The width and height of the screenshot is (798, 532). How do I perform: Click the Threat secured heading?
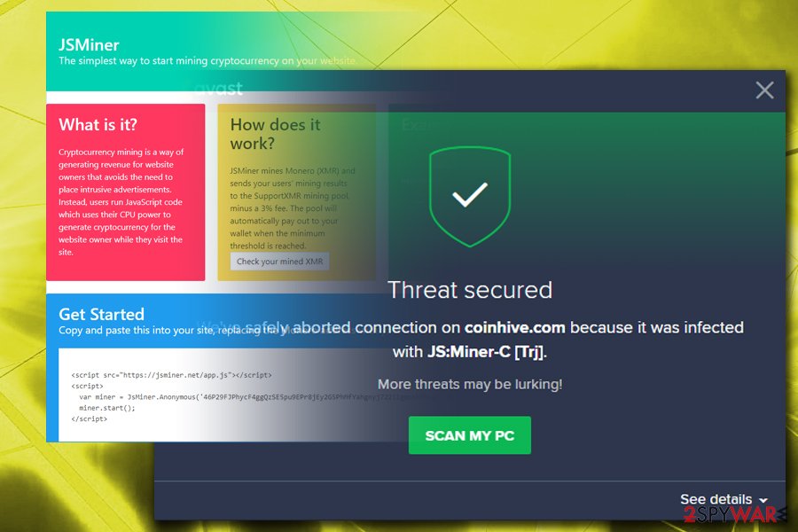pyautogui.click(x=470, y=290)
